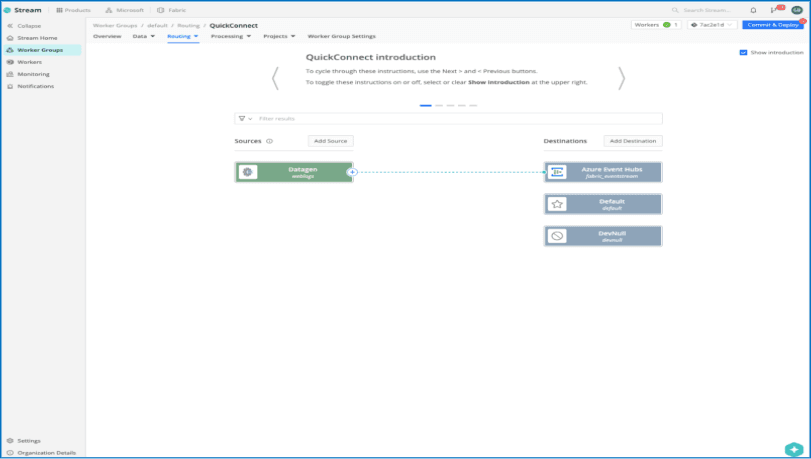Uncheck the Show introduction checkbox
This screenshot has width=811, height=459.
(743, 52)
